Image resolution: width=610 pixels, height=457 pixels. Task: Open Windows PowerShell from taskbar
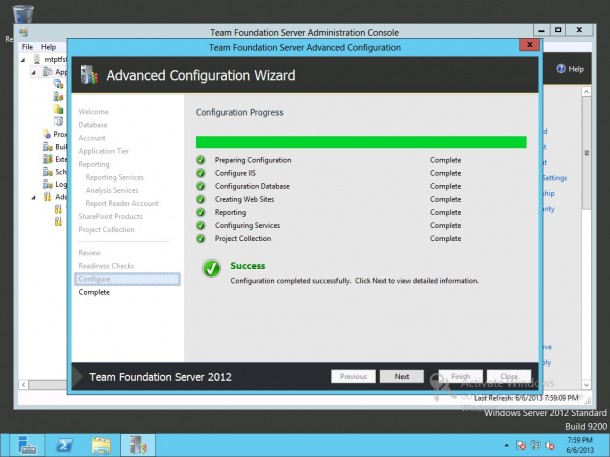(x=64, y=445)
